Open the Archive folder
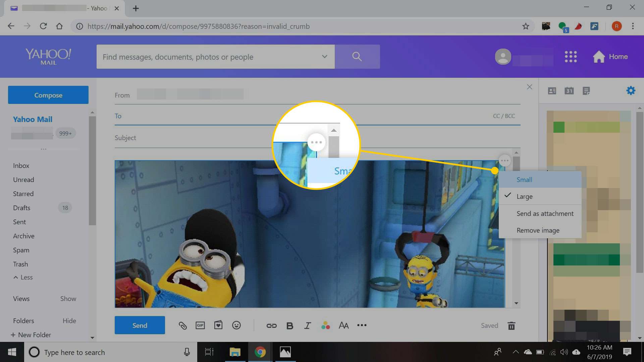Viewport: 644px width, 362px height. click(24, 236)
